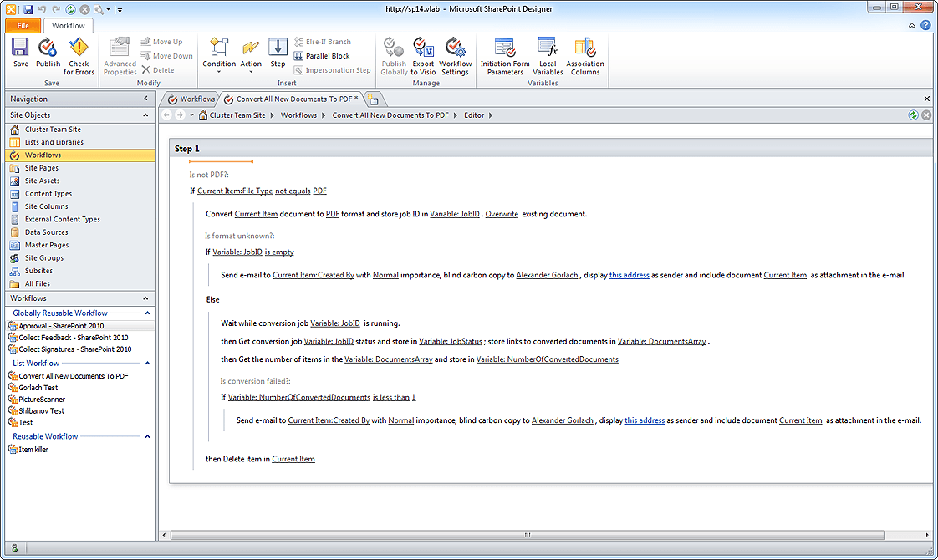Collapse the Reusable Workflow group
Screen dimensions: 938x560
[x=147, y=436]
